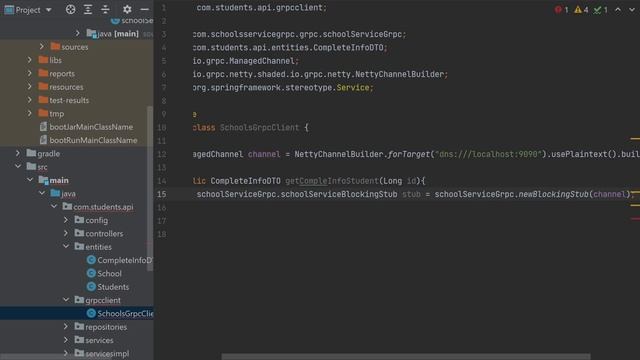Expand the resources folder
640x360 pixels.
(29, 87)
